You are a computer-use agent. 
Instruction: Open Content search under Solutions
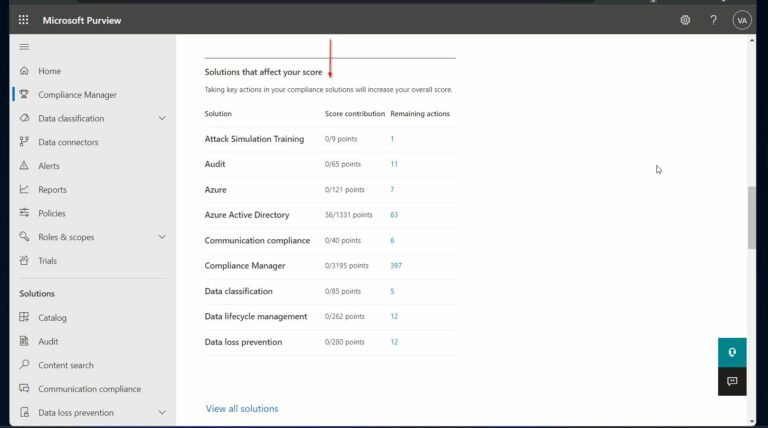pos(66,365)
